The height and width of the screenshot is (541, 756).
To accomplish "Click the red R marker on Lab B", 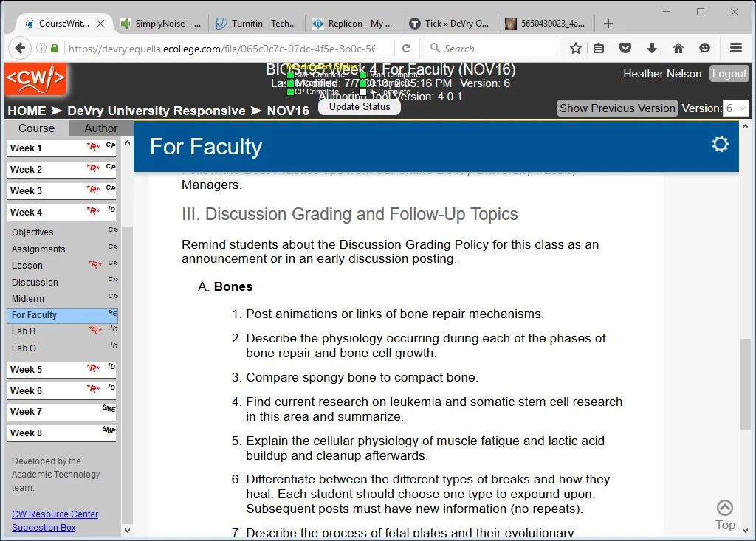I will pyautogui.click(x=95, y=331).
